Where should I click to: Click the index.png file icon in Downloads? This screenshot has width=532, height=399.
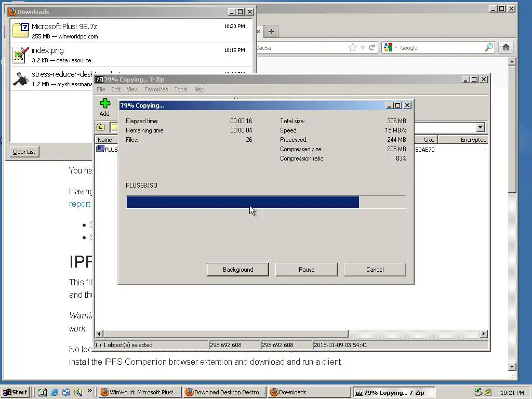coord(21,55)
